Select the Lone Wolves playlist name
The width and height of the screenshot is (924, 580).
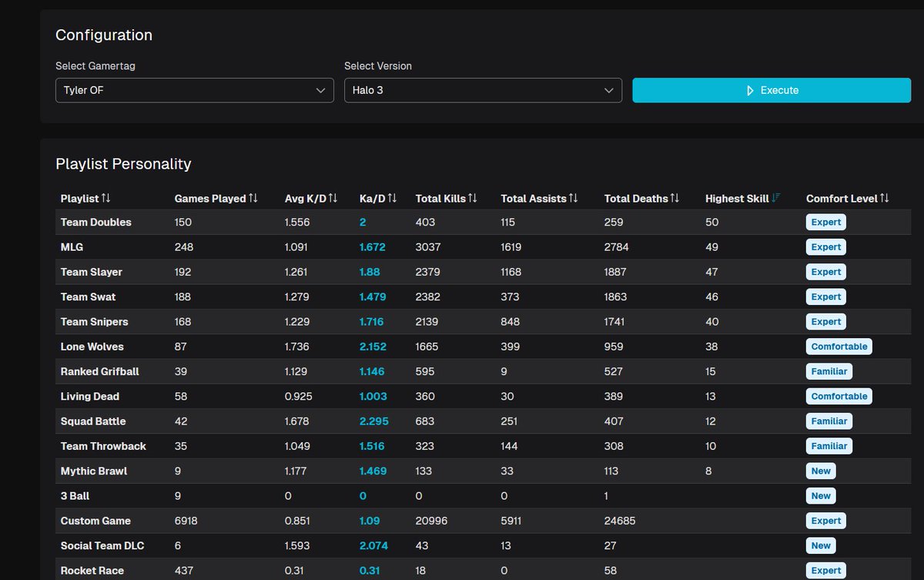point(92,347)
